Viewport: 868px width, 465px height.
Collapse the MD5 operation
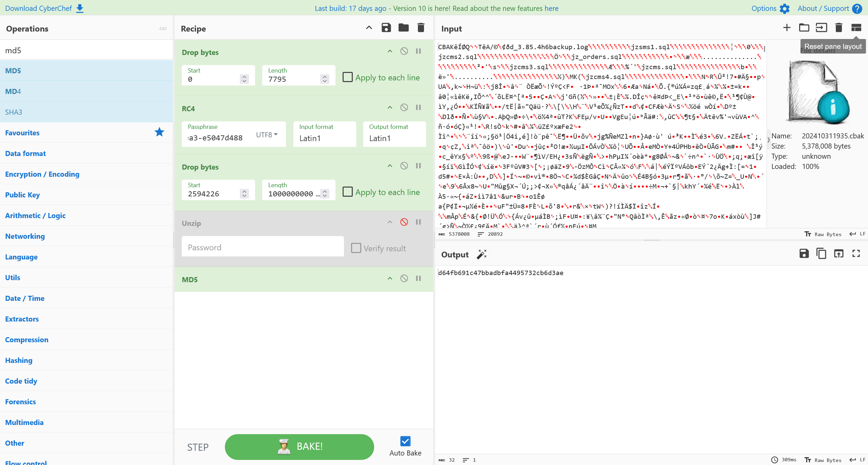(390, 278)
